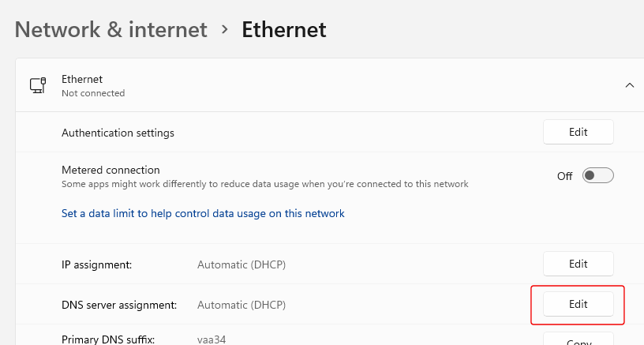Viewport: 644px width, 345px height.
Task: Click the Ethernet adapter monitor icon
Action: 38,85
